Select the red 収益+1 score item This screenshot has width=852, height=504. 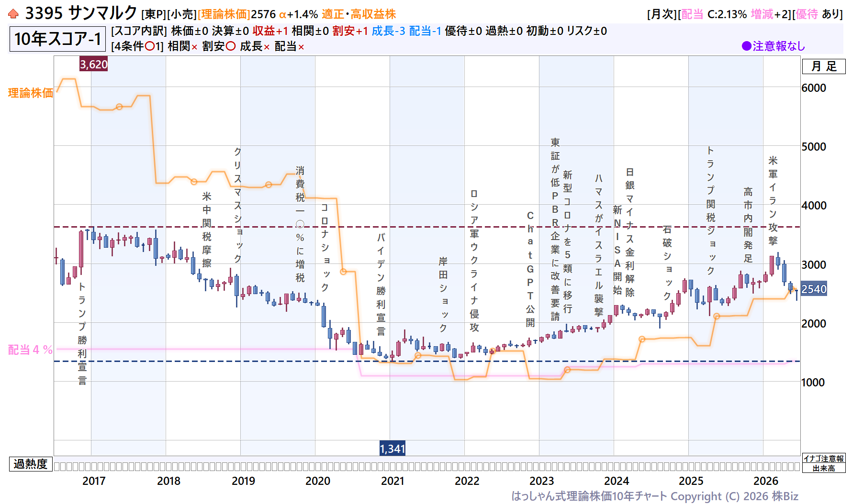point(270,31)
